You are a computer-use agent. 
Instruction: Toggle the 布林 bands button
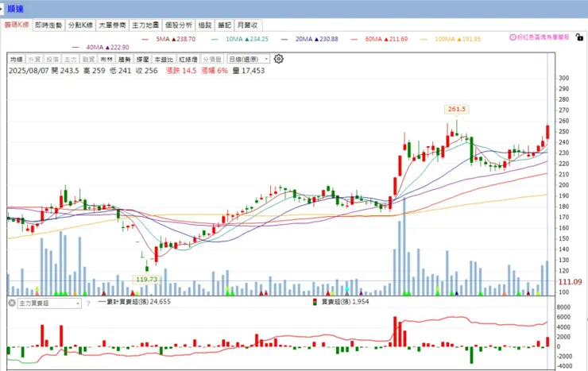pos(106,60)
